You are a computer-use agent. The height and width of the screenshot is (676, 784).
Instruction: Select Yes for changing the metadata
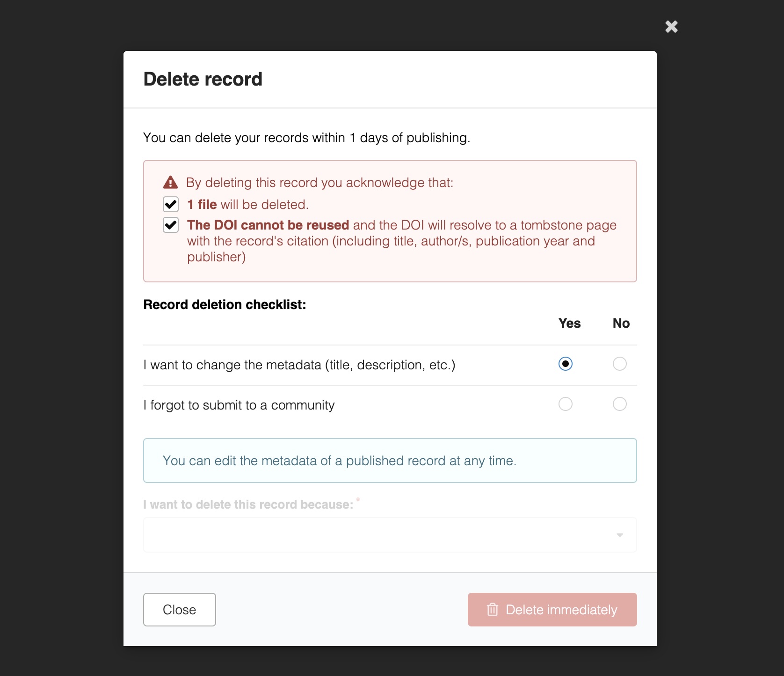[x=565, y=364]
